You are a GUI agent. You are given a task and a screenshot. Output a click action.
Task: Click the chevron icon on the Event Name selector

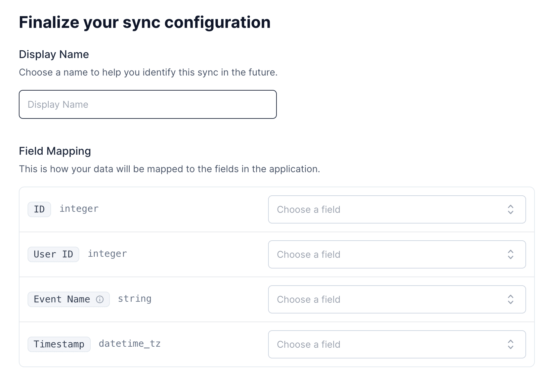tap(510, 299)
